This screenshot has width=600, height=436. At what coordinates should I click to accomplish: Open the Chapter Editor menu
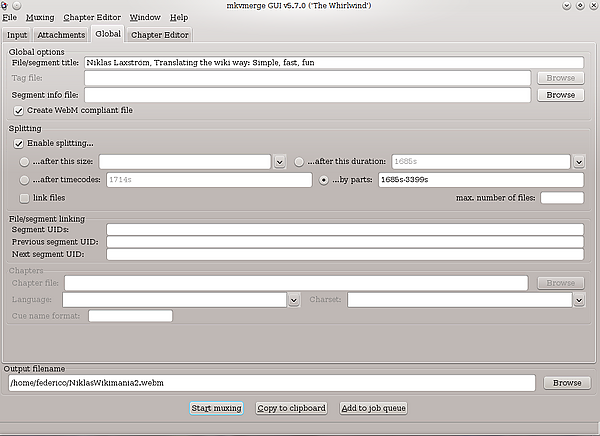pyautogui.click(x=92, y=17)
